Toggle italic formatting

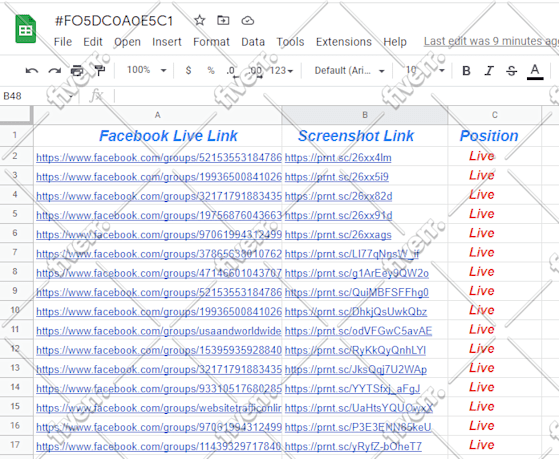489,71
